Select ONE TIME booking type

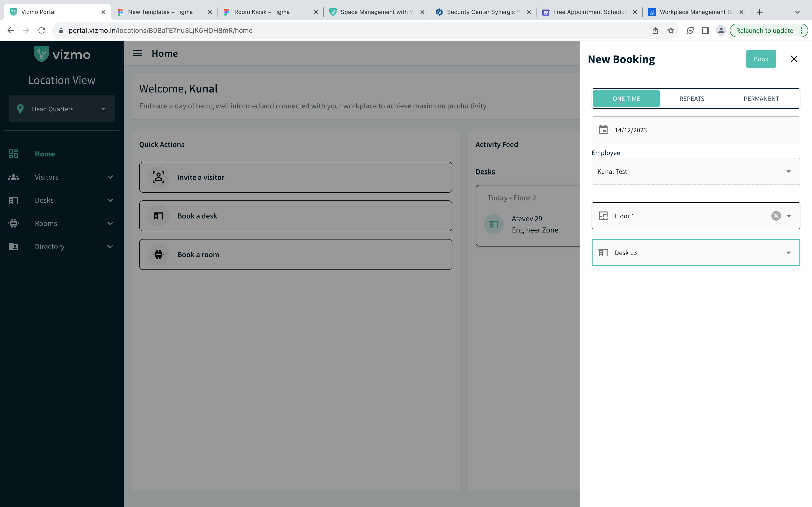[626, 99]
